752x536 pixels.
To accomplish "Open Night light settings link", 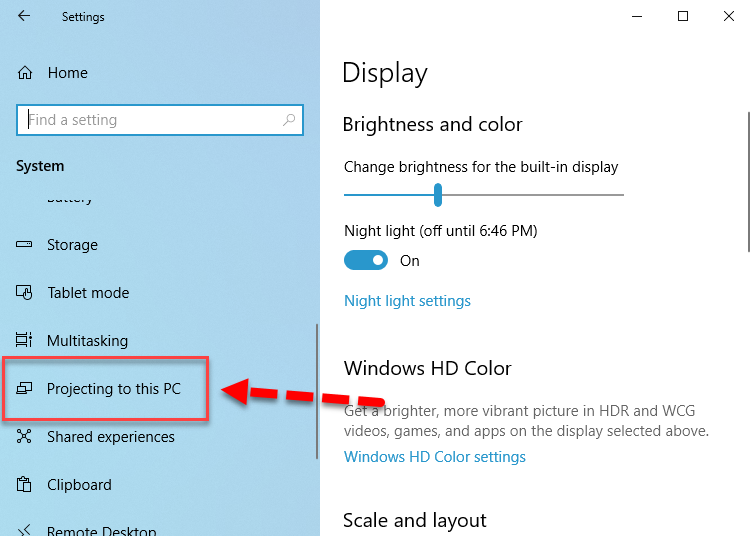I will pyautogui.click(x=407, y=301).
